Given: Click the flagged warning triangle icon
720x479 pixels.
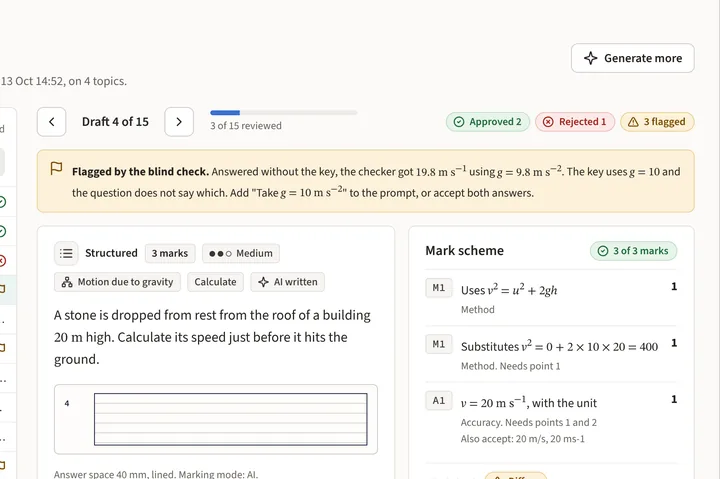Looking at the screenshot, I should [633, 122].
